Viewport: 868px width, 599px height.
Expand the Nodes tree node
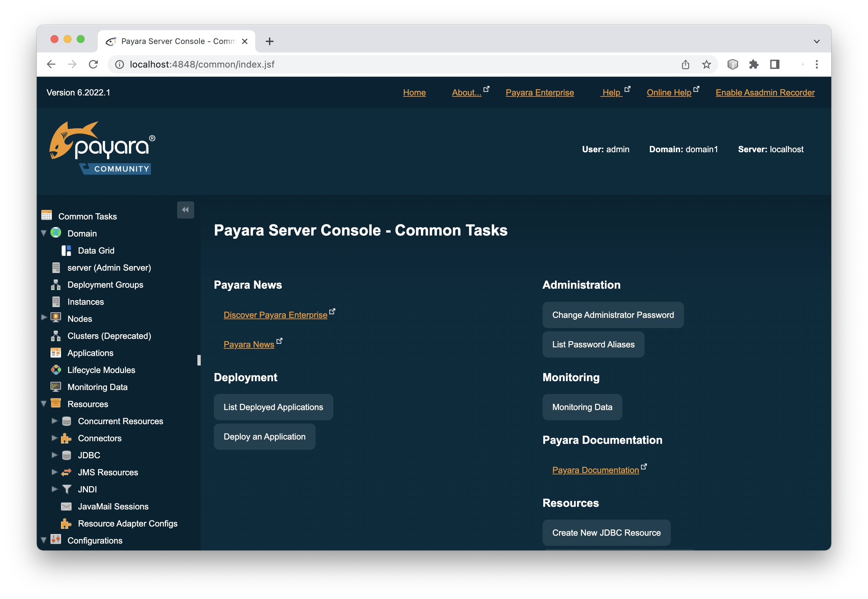[44, 318]
